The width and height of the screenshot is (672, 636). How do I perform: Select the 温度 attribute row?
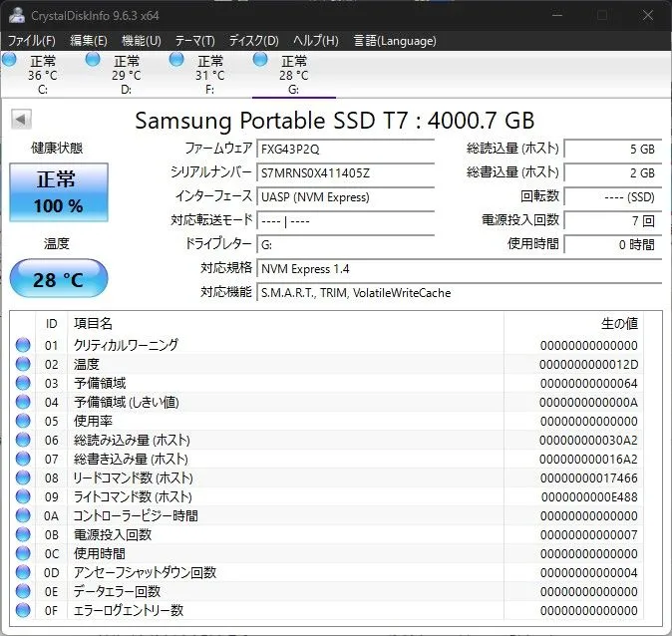(x=299, y=364)
